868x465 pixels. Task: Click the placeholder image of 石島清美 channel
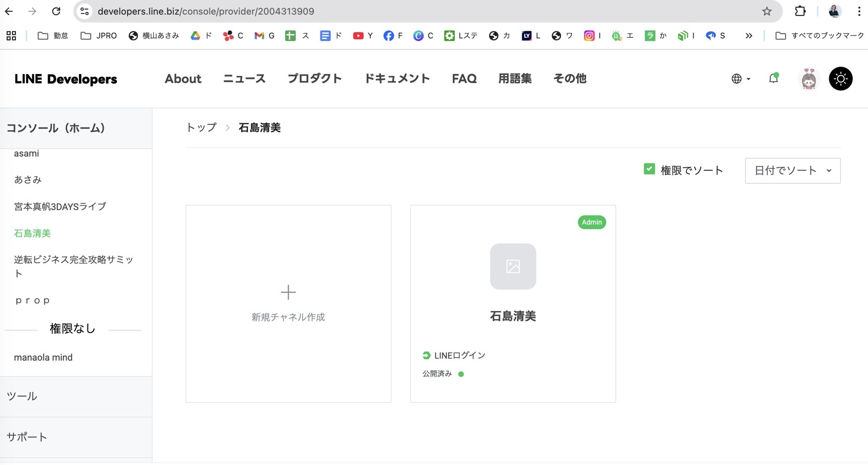pyautogui.click(x=513, y=266)
